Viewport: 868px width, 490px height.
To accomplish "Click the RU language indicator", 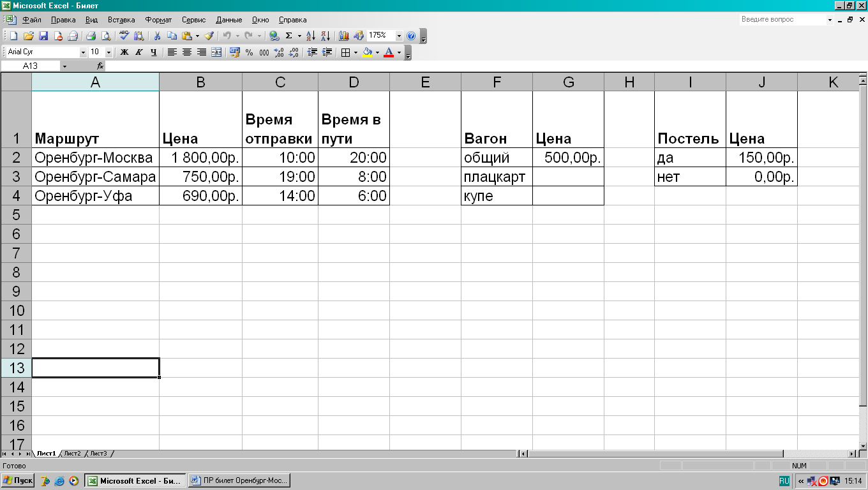I will 784,481.
